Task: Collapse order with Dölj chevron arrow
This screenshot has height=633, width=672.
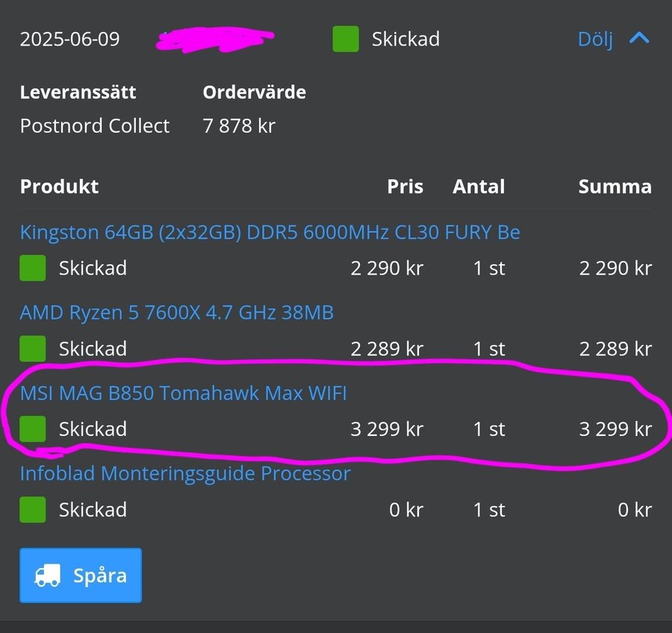Action: 639,38
